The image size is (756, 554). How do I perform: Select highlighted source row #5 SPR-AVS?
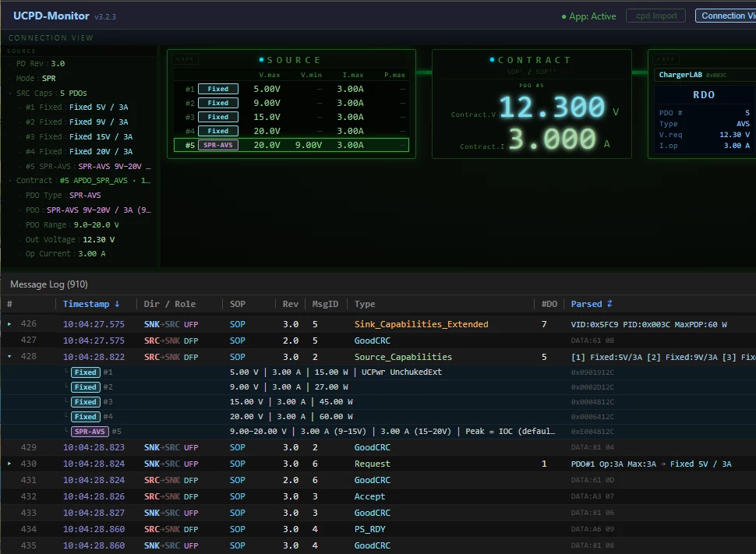coord(291,145)
